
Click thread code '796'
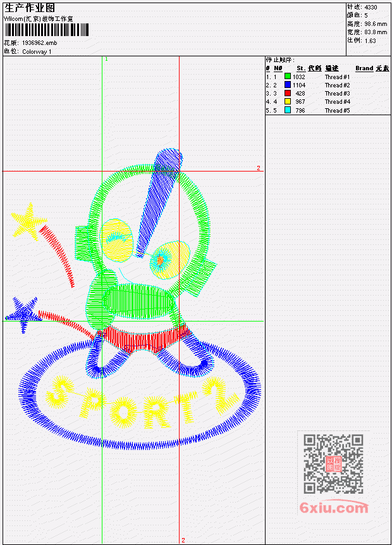(x=300, y=111)
